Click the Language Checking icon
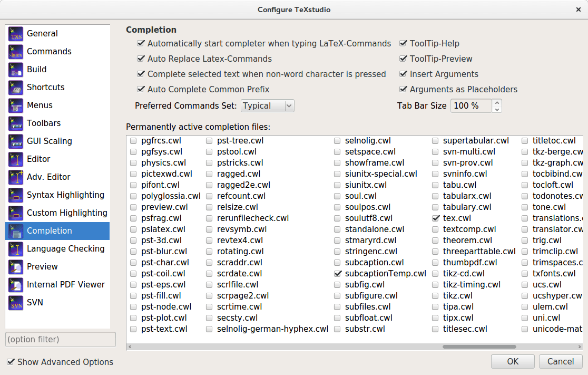 (x=16, y=249)
